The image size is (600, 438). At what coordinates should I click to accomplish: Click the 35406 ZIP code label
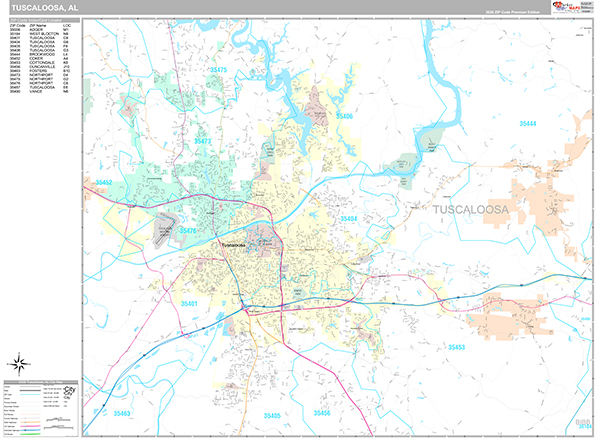tap(344, 117)
